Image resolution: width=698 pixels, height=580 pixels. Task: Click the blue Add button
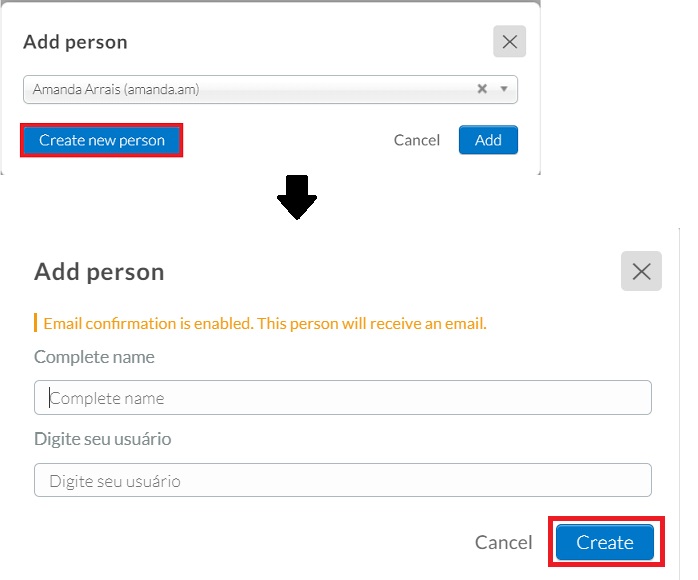click(x=488, y=140)
